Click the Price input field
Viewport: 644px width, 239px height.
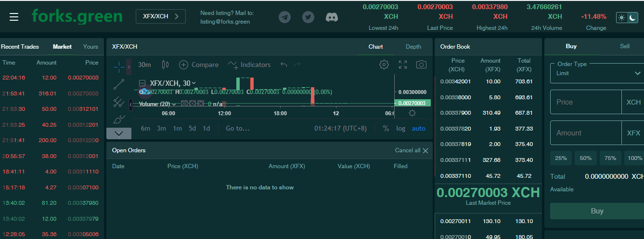(x=585, y=102)
